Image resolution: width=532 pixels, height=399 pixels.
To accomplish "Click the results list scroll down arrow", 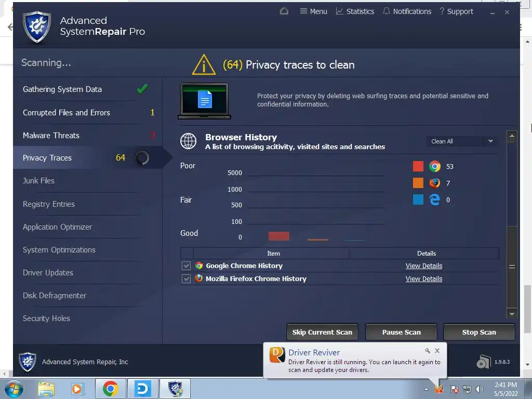I will [x=512, y=313].
